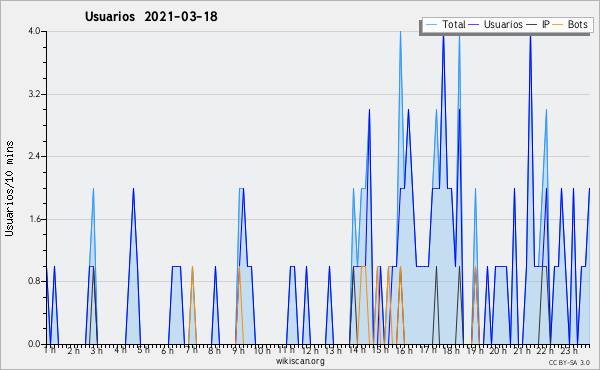600x370 pixels.
Task: Click the black IP legend line
Action: [x=532, y=25]
